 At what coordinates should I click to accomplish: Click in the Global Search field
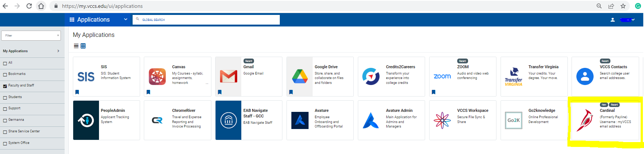pyautogui.click(x=206, y=20)
